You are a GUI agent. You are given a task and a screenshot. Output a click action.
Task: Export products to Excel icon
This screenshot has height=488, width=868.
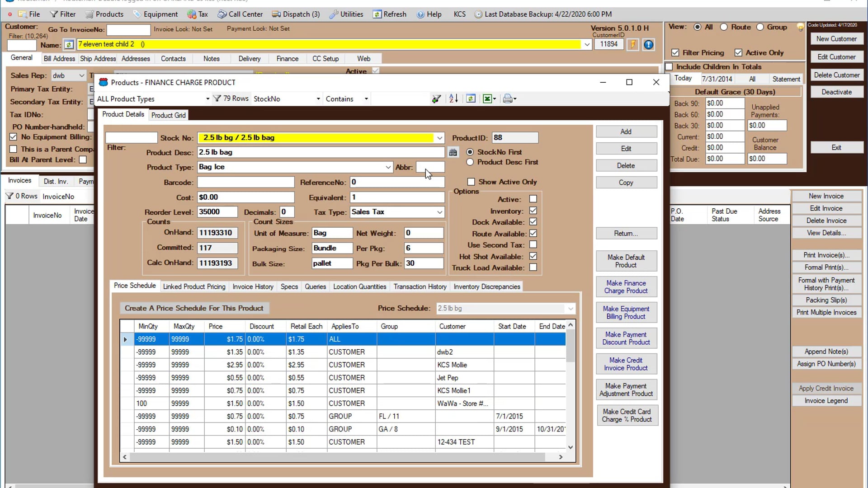489,99
